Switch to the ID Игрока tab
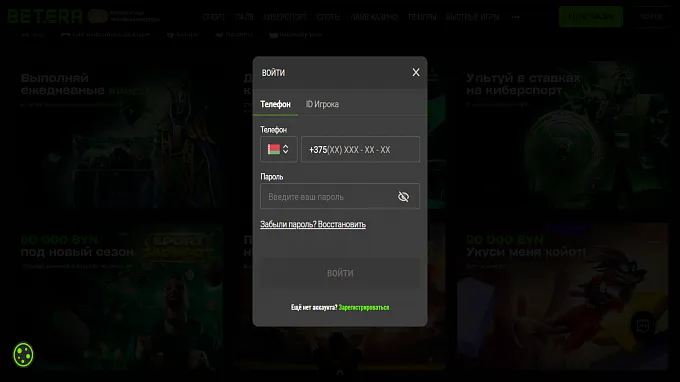Screen dimensions: 680x382 point(322,104)
